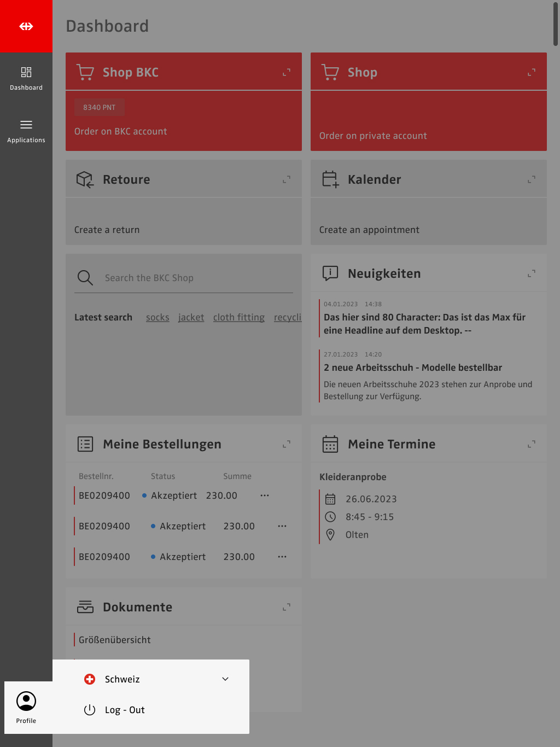
Task: Open the Größenübersicht document
Action: coord(115,640)
